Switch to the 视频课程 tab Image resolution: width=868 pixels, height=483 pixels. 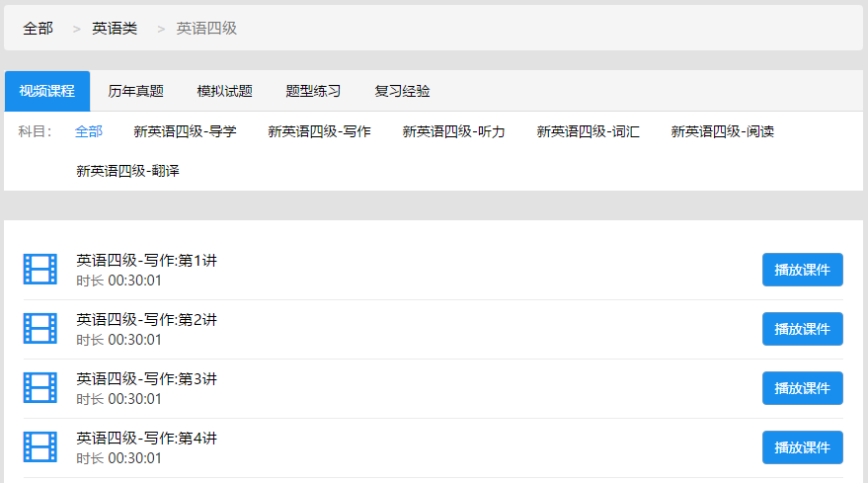tap(47, 91)
